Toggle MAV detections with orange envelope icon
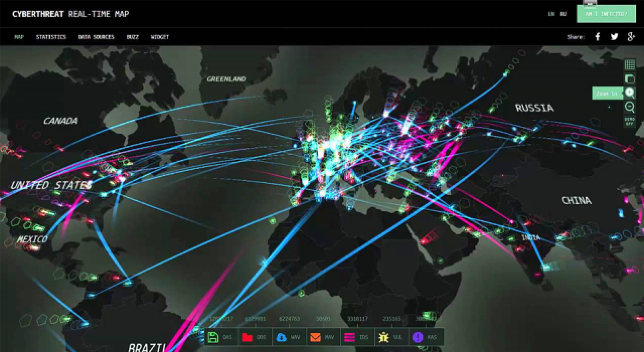The width and height of the screenshot is (644, 352). click(x=323, y=337)
